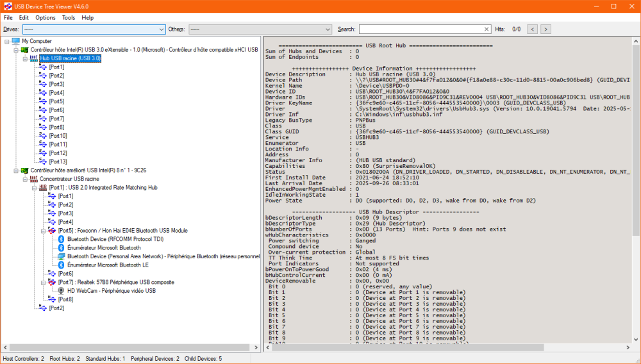The width and height of the screenshot is (641, 364).
Task: Click the Intel USB 3.0 host controller icon
Action: 24,50
